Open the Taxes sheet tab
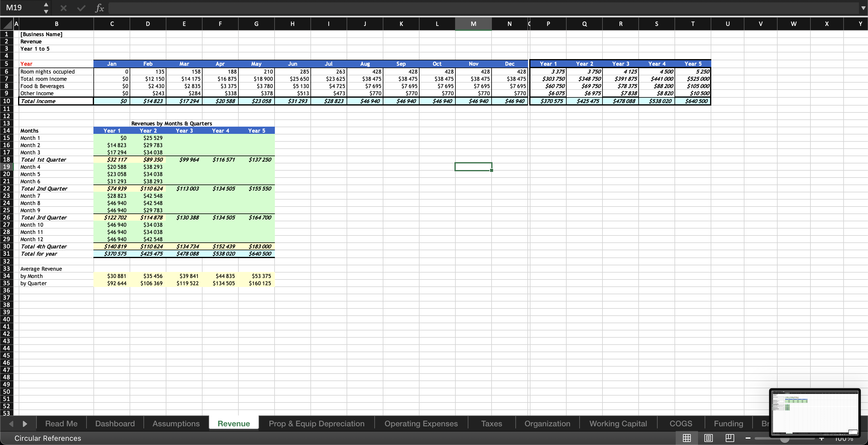This screenshot has width=868, height=445. pyautogui.click(x=491, y=423)
